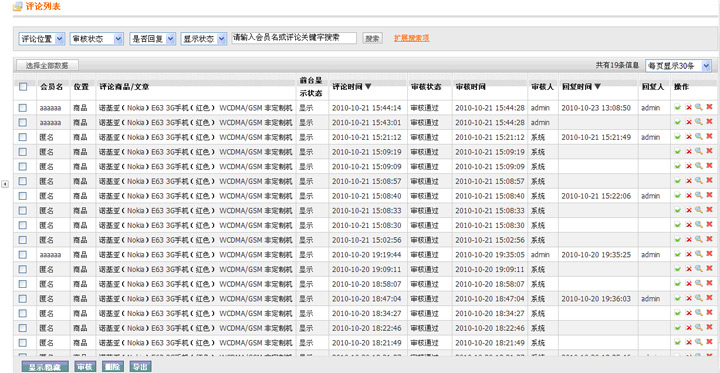
Task: Sort by 回复时间 column header arrow
Action: pos(597,86)
